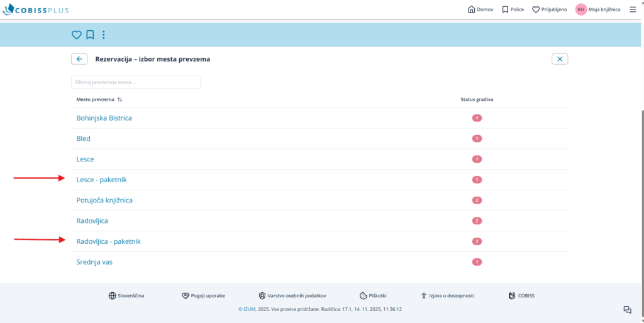Click the KH user avatar
Image resolution: width=644 pixels, height=323 pixels.
580,9
